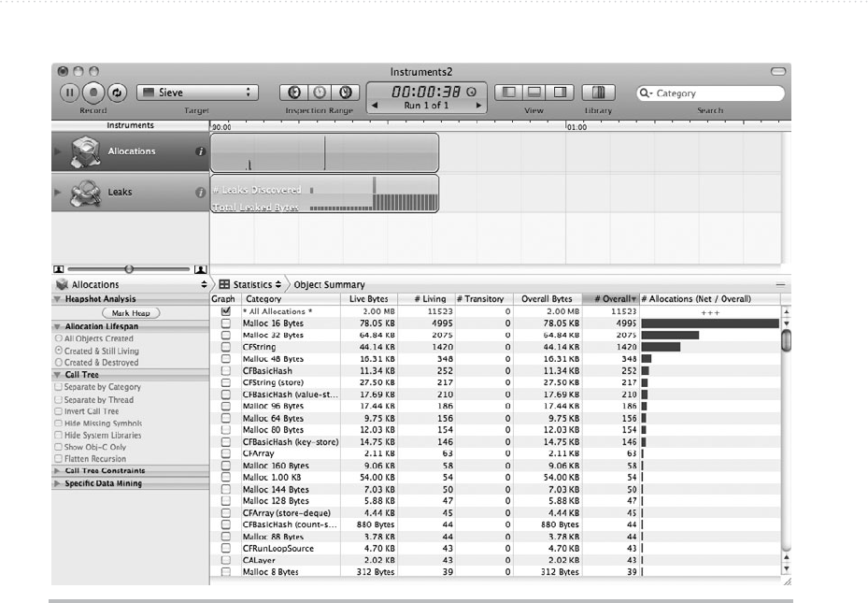Sort by # Living column header
Viewport: 868px width, 603px height.
pos(426,299)
